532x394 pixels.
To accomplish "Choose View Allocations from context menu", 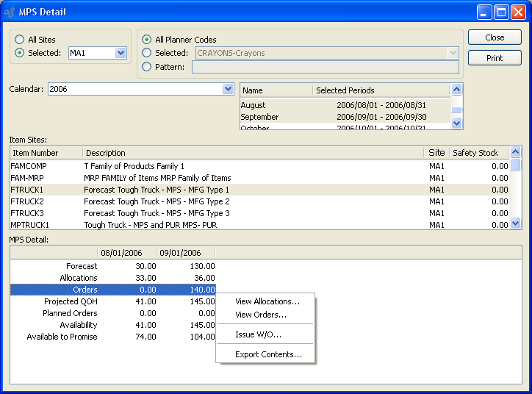I will [267, 301].
